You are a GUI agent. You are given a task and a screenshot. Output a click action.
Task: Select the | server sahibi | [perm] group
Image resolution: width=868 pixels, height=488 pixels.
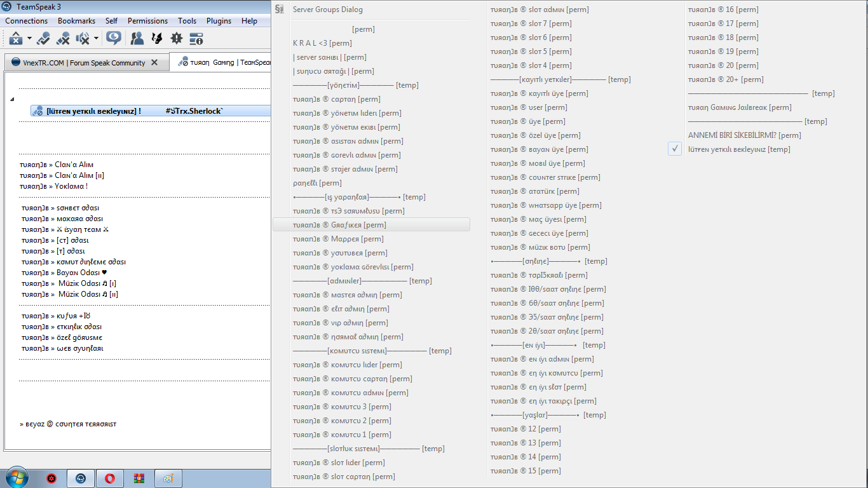(330, 57)
